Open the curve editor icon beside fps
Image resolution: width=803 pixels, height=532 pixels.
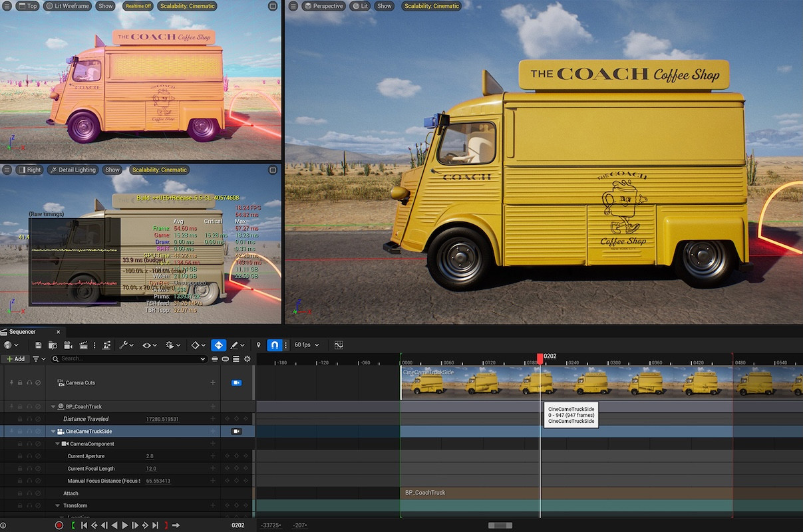pyautogui.click(x=339, y=345)
